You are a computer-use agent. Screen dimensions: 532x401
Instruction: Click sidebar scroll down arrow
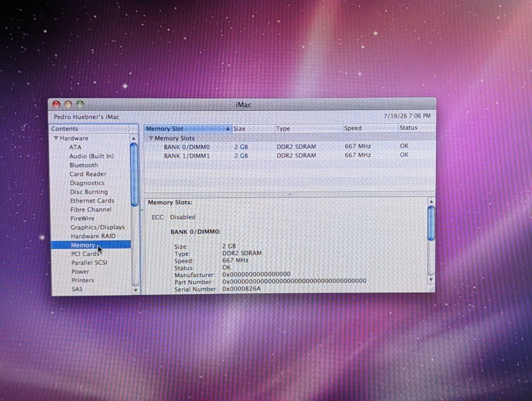click(x=136, y=290)
